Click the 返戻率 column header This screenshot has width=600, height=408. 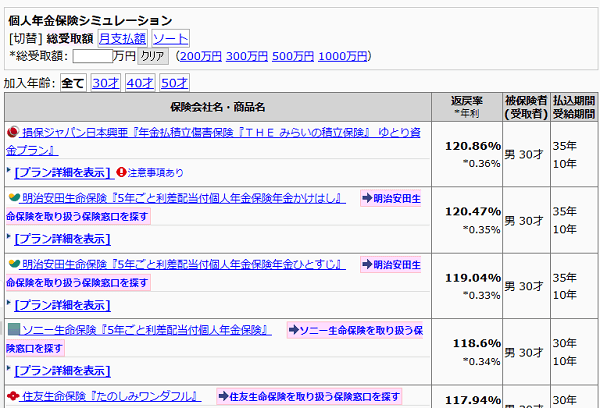tap(466, 107)
